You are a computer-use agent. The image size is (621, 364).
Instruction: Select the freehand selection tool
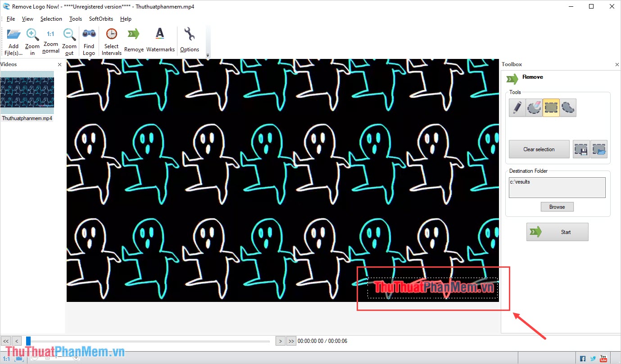click(568, 108)
